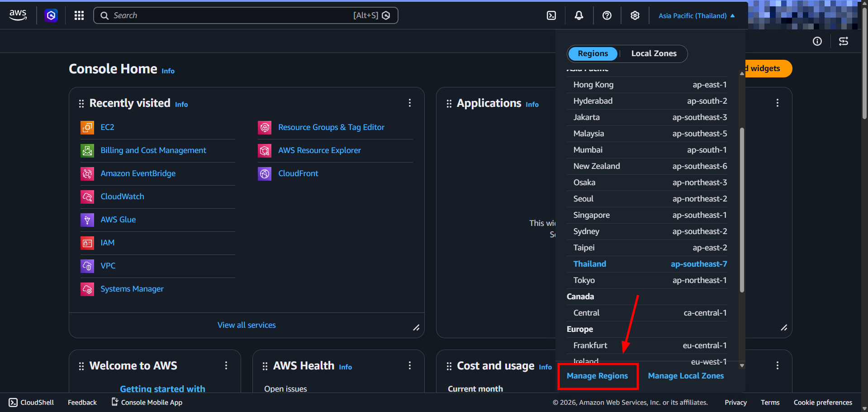This screenshot has width=868, height=412.
Task: Click the Osaka ap-northeast-3 region row
Action: point(647,182)
